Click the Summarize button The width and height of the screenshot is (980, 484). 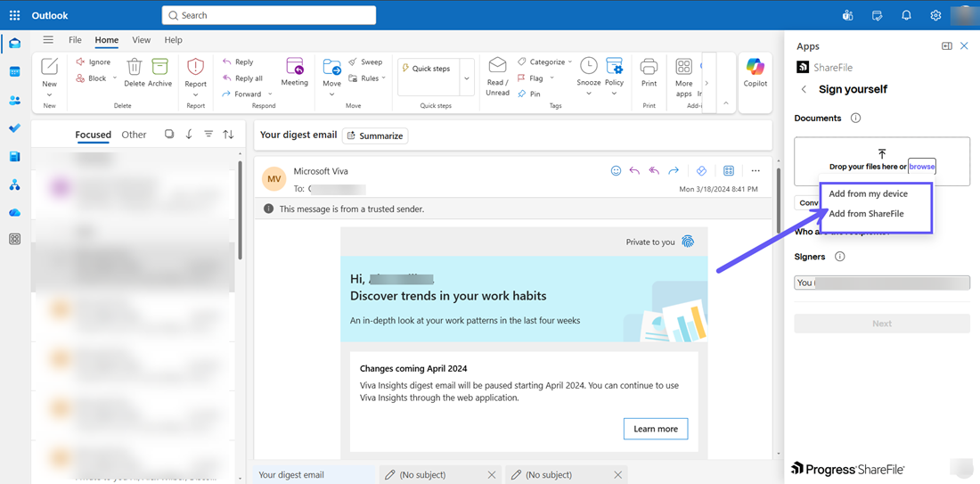pos(375,135)
